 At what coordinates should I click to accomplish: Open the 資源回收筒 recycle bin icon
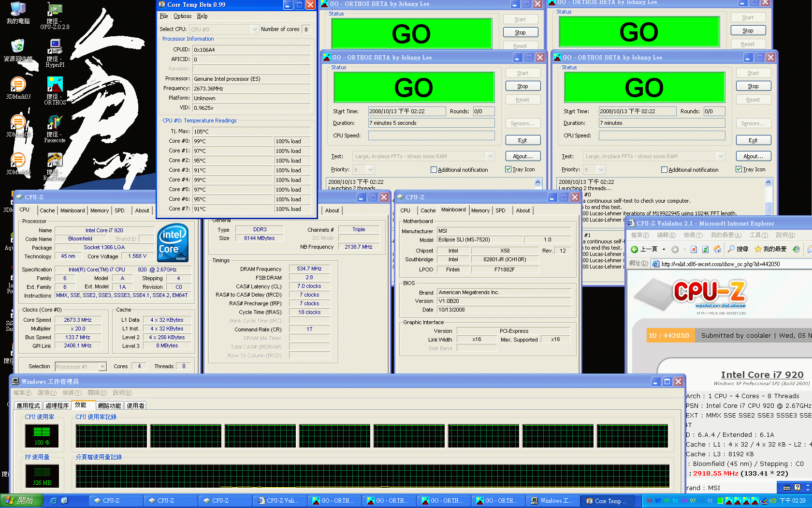click(18, 50)
